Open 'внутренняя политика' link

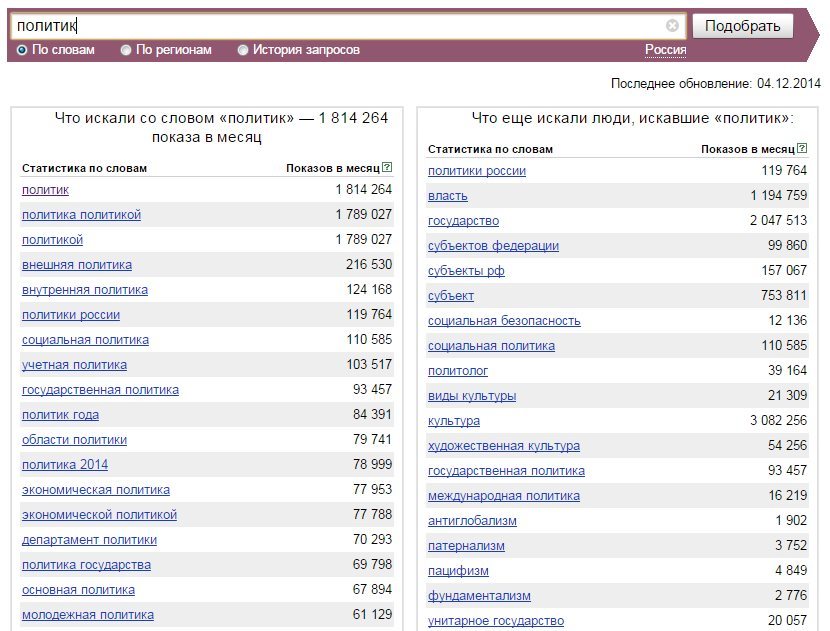[85, 290]
